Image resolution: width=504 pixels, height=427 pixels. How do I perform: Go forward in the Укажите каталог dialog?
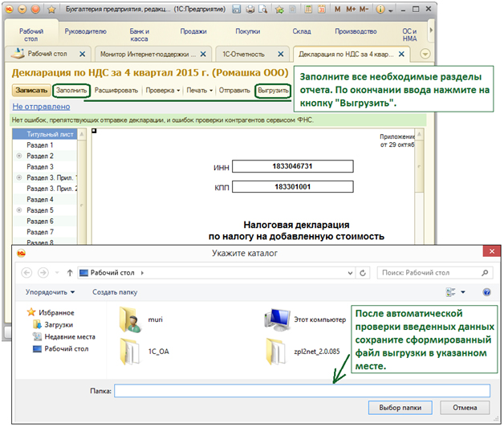(x=43, y=273)
